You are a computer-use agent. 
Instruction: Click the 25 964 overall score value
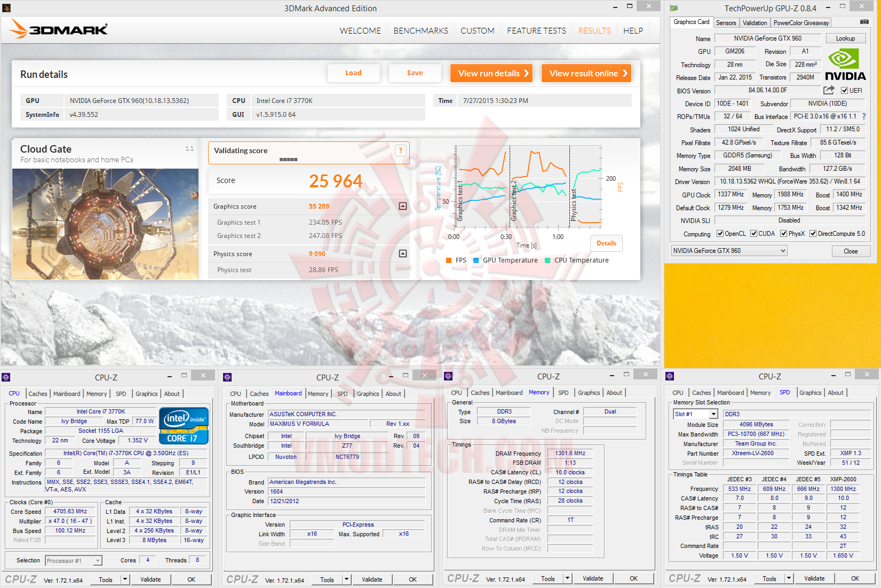336,181
